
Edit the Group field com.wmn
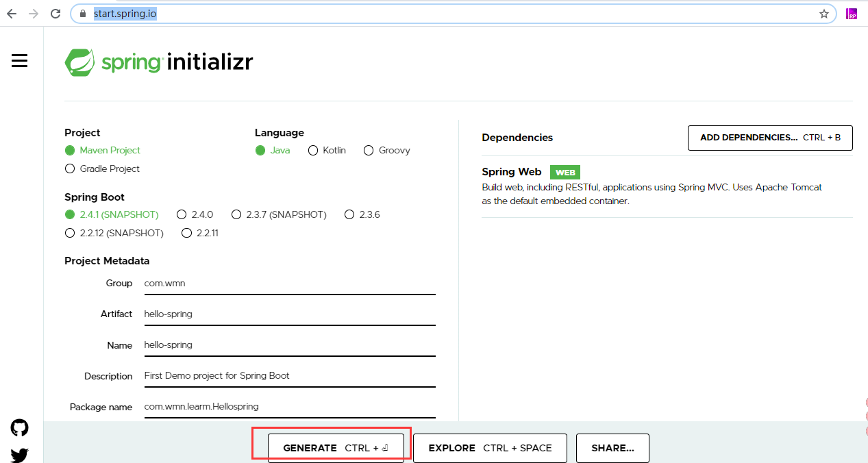point(290,283)
